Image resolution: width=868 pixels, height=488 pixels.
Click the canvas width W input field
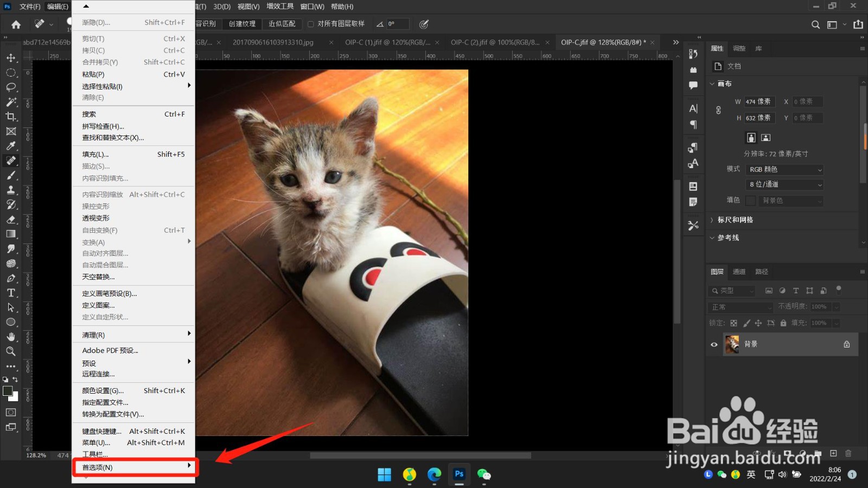759,102
